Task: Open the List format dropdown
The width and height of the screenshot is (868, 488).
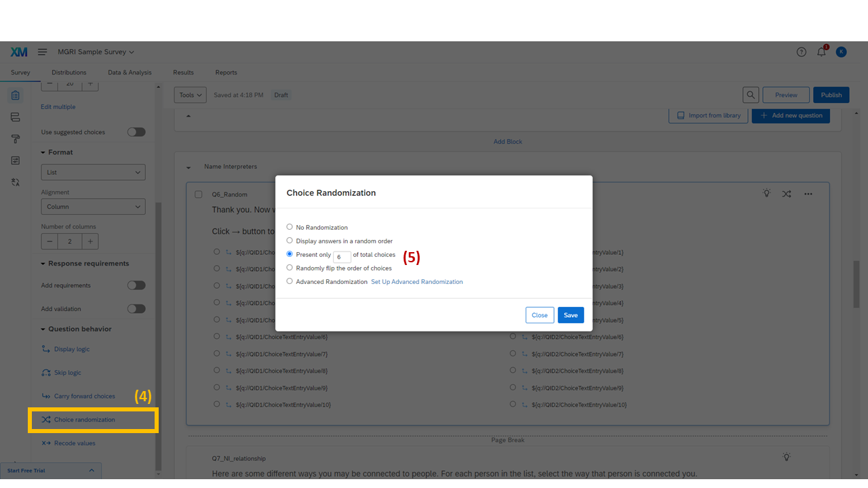Action: click(x=93, y=171)
